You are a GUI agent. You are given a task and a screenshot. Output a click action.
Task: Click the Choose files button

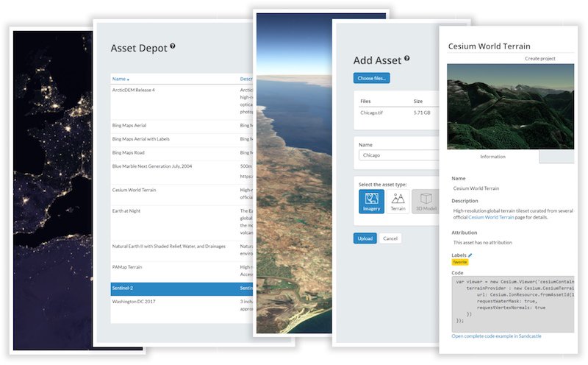pyautogui.click(x=371, y=78)
